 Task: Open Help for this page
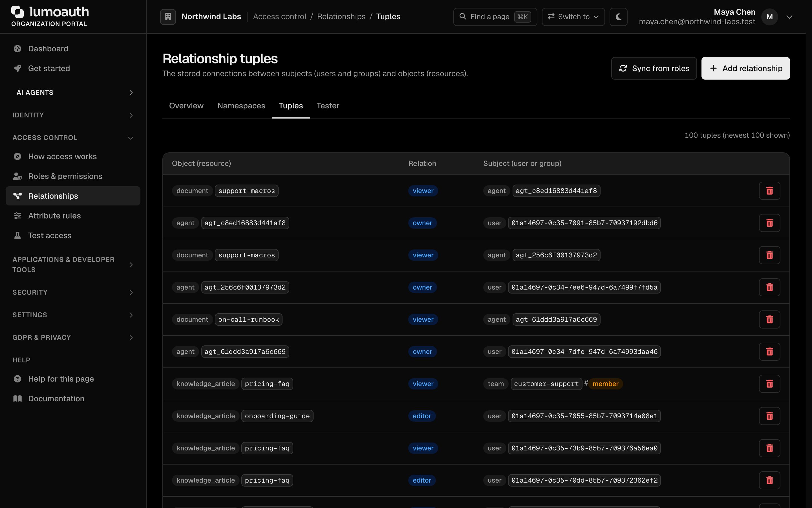(73, 379)
